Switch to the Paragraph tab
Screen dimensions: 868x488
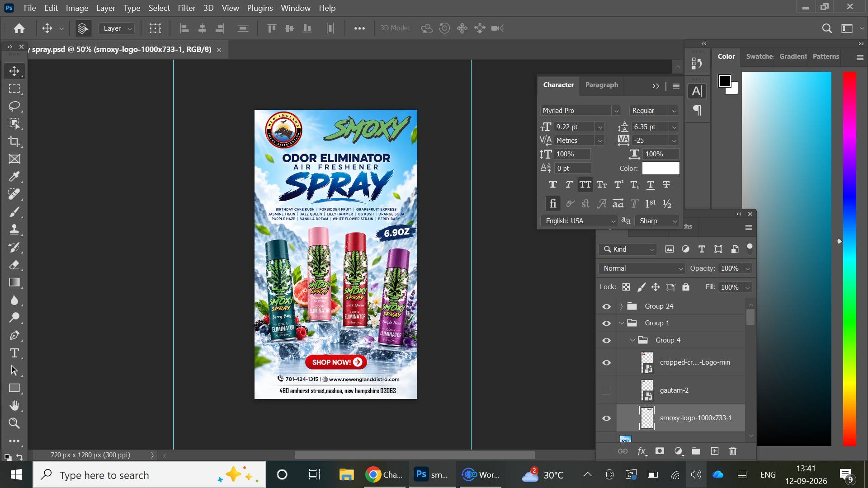point(601,85)
